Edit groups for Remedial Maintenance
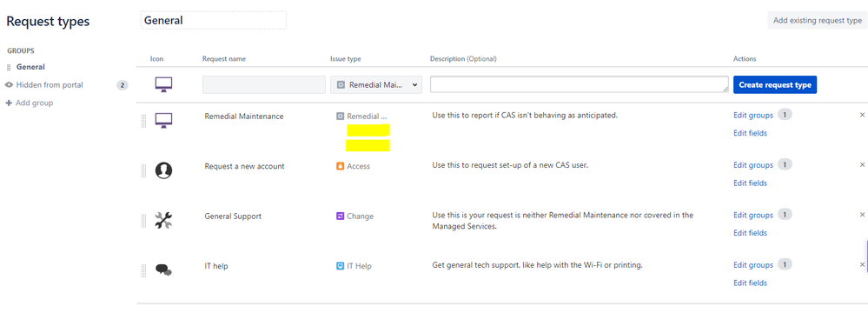Image resolution: width=868 pixels, height=313 pixels. click(x=752, y=116)
